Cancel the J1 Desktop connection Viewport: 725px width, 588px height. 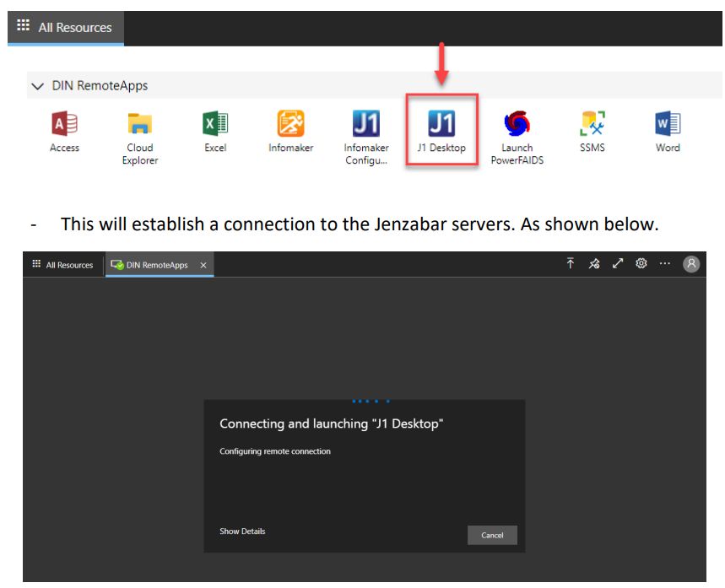coord(492,535)
